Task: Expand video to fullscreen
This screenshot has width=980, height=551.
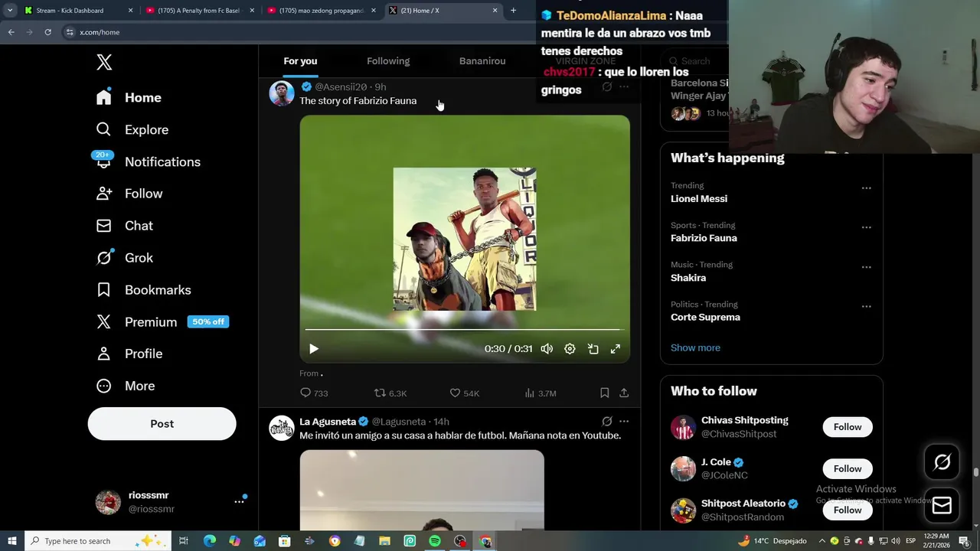Action: pos(615,349)
